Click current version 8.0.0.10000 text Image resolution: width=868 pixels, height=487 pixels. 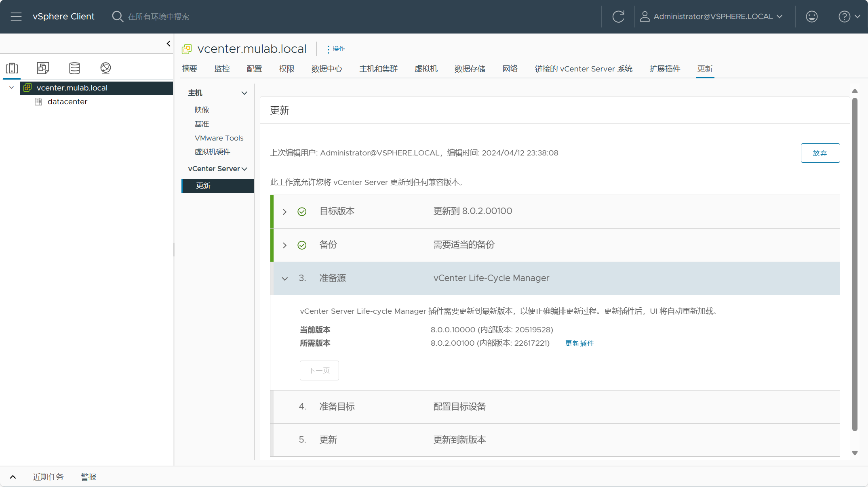click(x=492, y=330)
